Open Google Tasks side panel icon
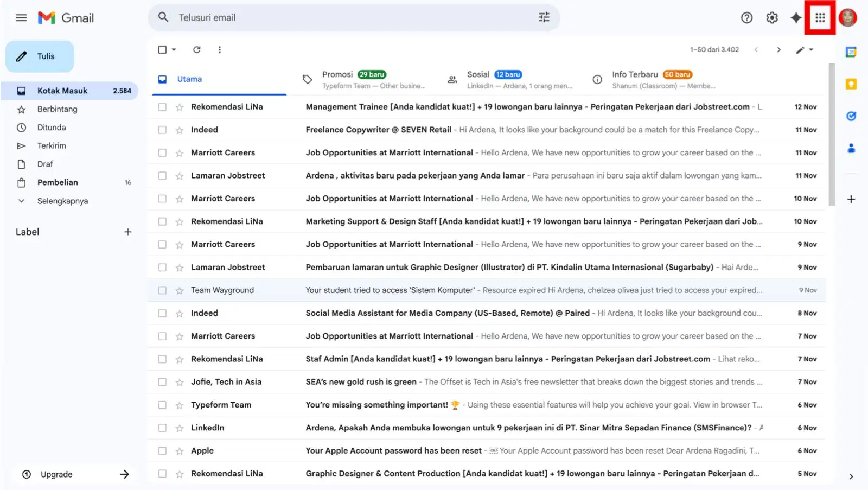 pyautogui.click(x=851, y=116)
